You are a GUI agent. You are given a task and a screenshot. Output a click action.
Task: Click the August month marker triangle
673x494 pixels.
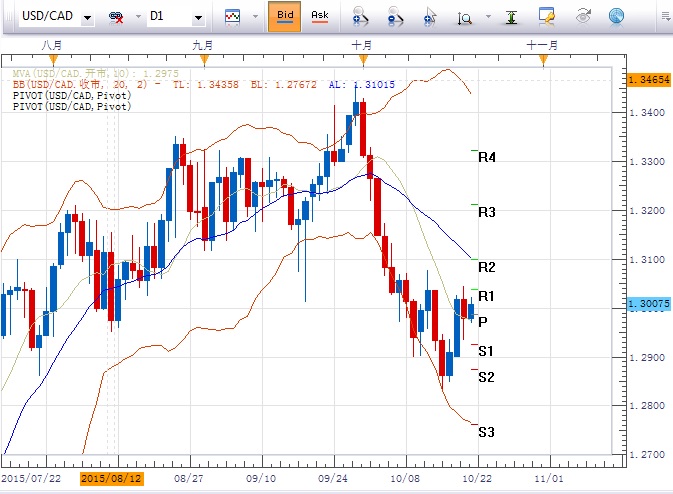point(53,59)
